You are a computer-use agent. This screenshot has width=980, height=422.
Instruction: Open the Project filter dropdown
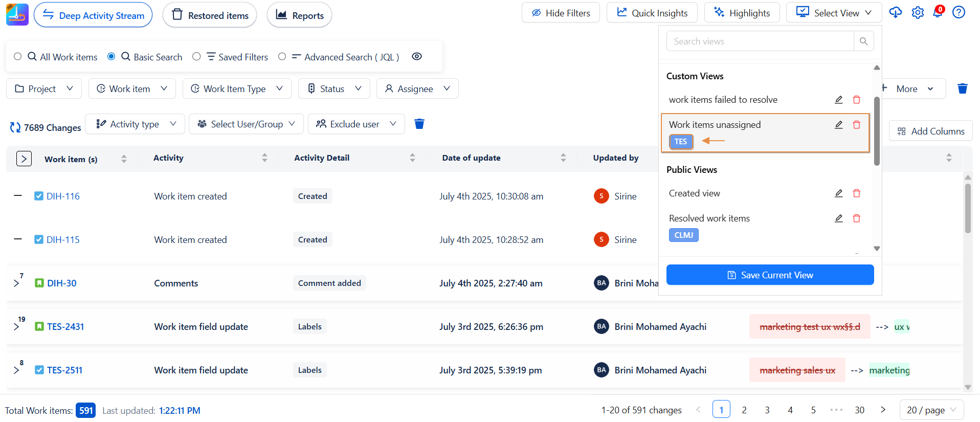pos(44,88)
